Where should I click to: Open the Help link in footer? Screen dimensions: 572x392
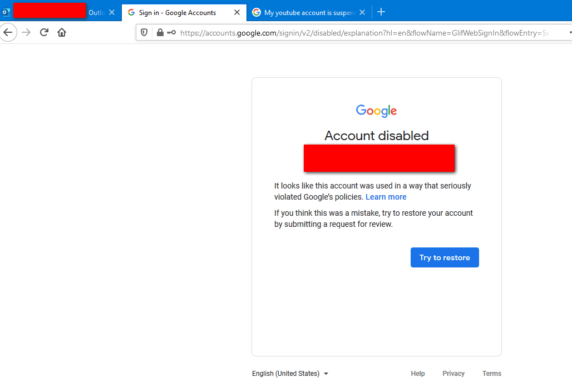pos(418,374)
